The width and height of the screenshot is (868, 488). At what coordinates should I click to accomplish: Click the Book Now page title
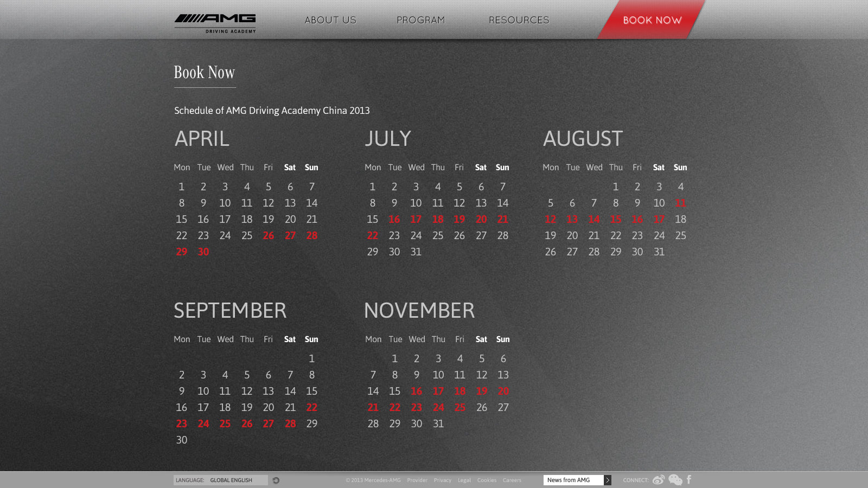205,73
